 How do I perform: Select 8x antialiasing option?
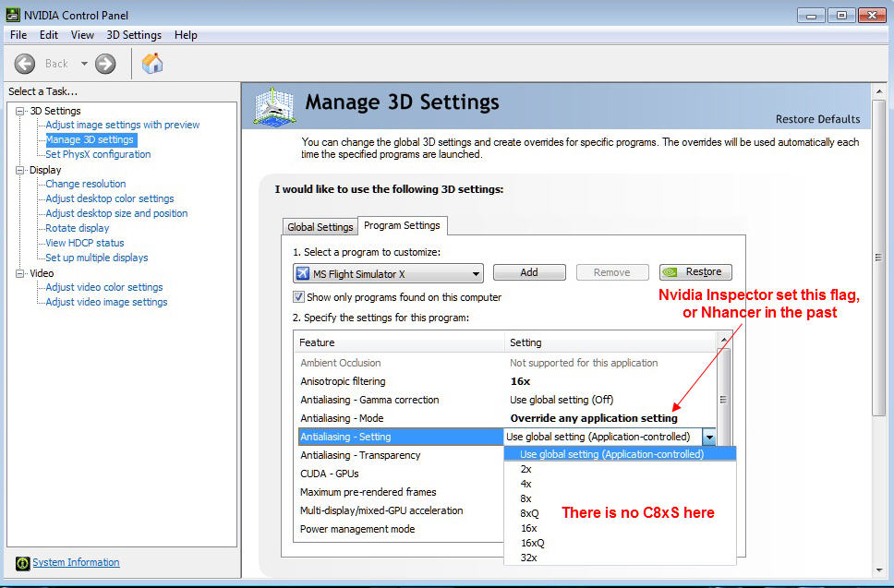click(621, 498)
